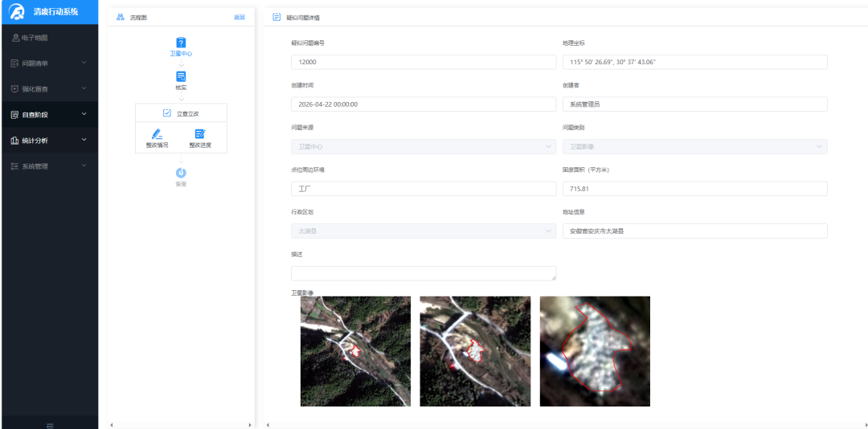The image size is (868, 429).
Task: Click the 强化督查 shield icon
Action: [15, 89]
